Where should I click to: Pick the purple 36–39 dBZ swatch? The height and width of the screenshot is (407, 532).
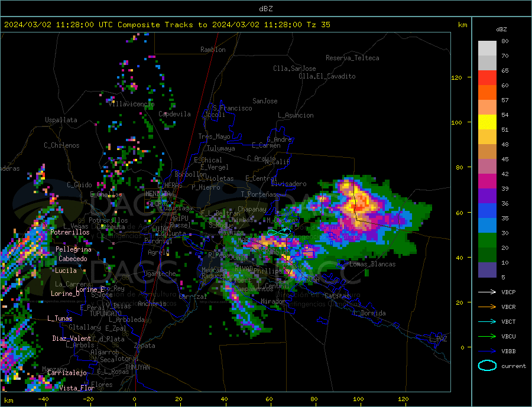click(x=487, y=196)
